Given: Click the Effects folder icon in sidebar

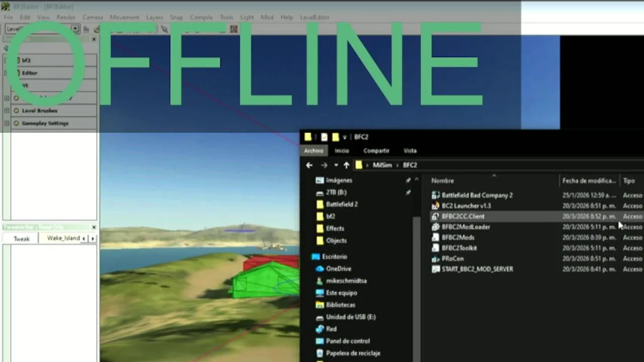Looking at the screenshot, I should coord(319,228).
